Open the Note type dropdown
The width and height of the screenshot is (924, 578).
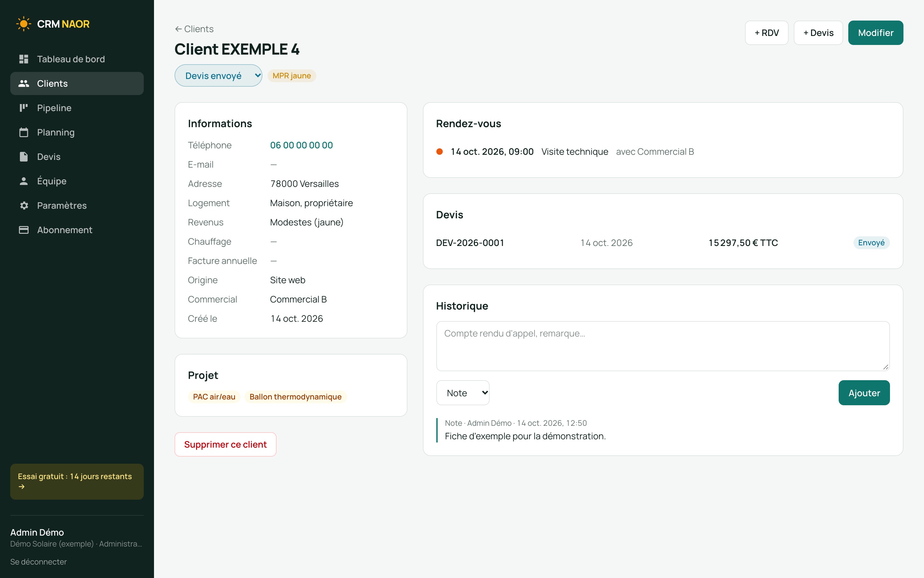(463, 393)
